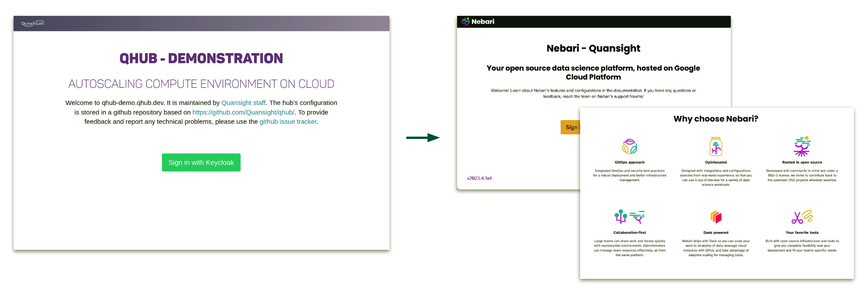The height and width of the screenshot is (299, 868).
Task: Click the Nebari - Quansight heading
Action: pyautogui.click(x=593, y=49)
